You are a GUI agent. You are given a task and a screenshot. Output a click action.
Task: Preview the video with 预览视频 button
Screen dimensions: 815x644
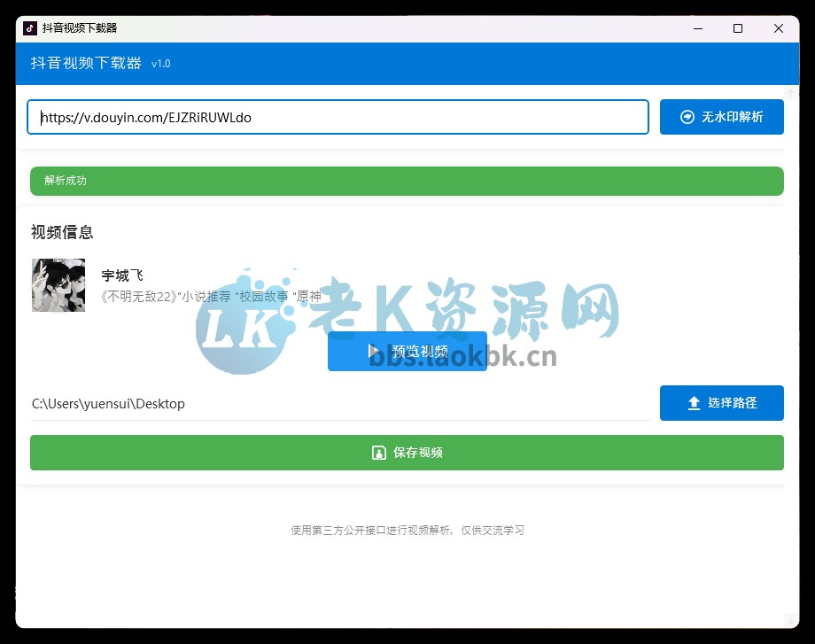tap(407, 352)
